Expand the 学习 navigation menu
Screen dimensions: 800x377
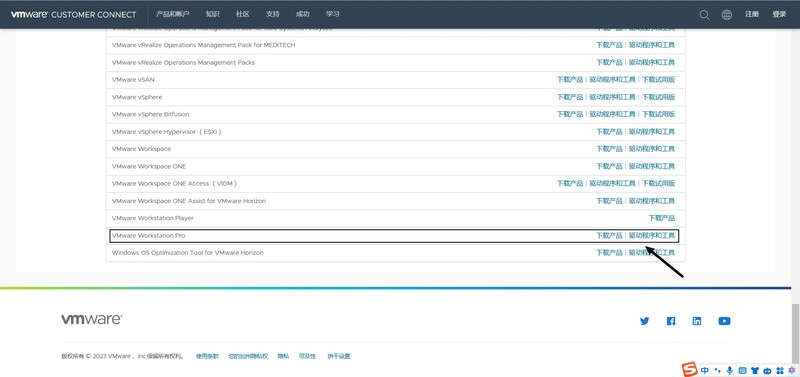point(333,14)
